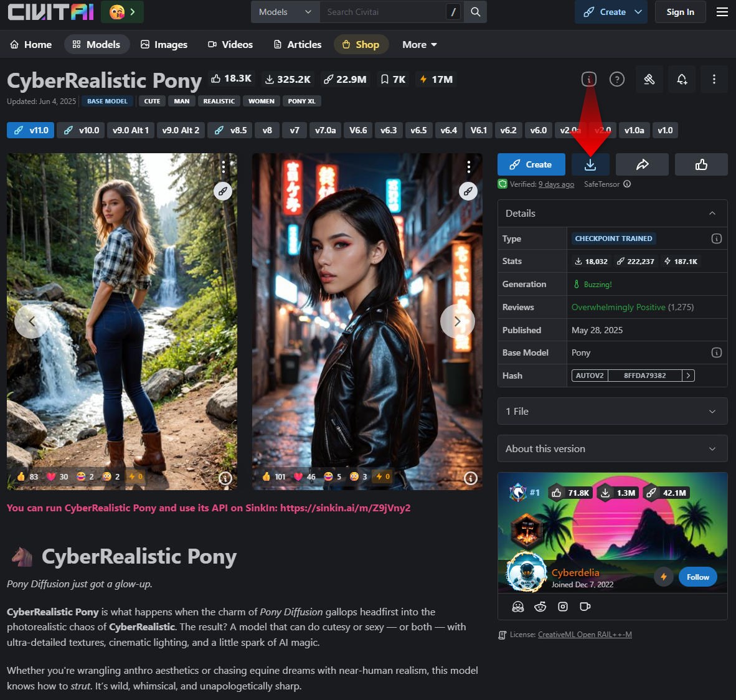Click the search magnifying glass icon
736x700 pixels.
[x=476, y=12]
